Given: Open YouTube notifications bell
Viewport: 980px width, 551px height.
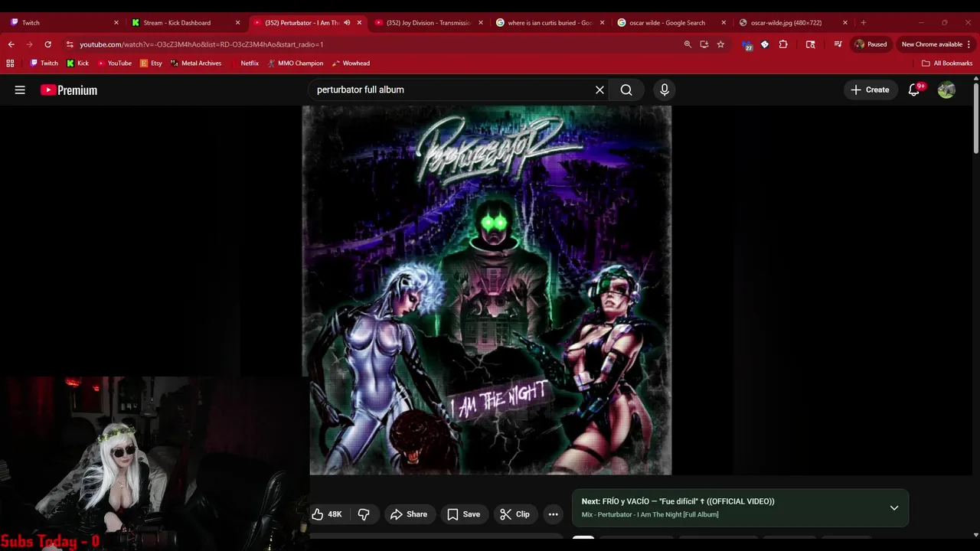Looking at the screenshot, I should (x=914, y=90).
